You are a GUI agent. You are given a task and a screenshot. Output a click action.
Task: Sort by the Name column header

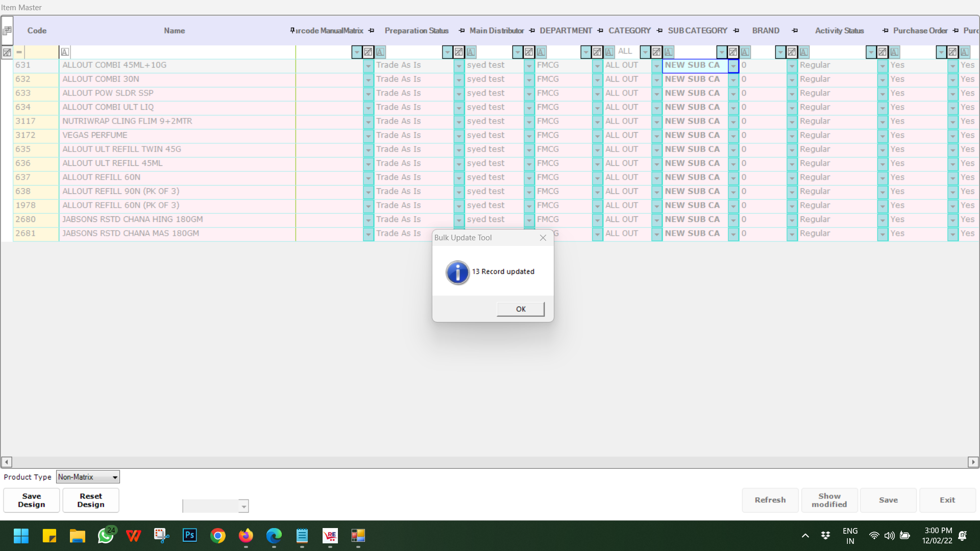click(174, 31)
